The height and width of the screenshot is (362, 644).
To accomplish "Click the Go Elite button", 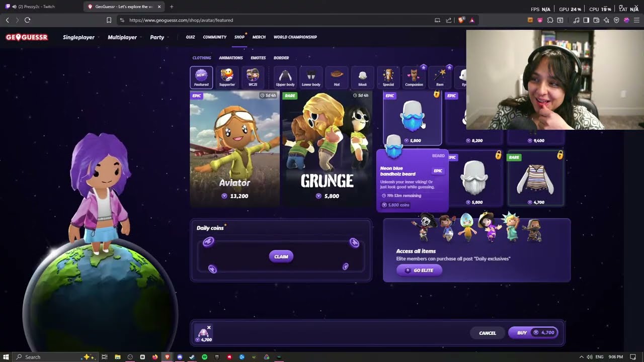I will click(419, 270).
